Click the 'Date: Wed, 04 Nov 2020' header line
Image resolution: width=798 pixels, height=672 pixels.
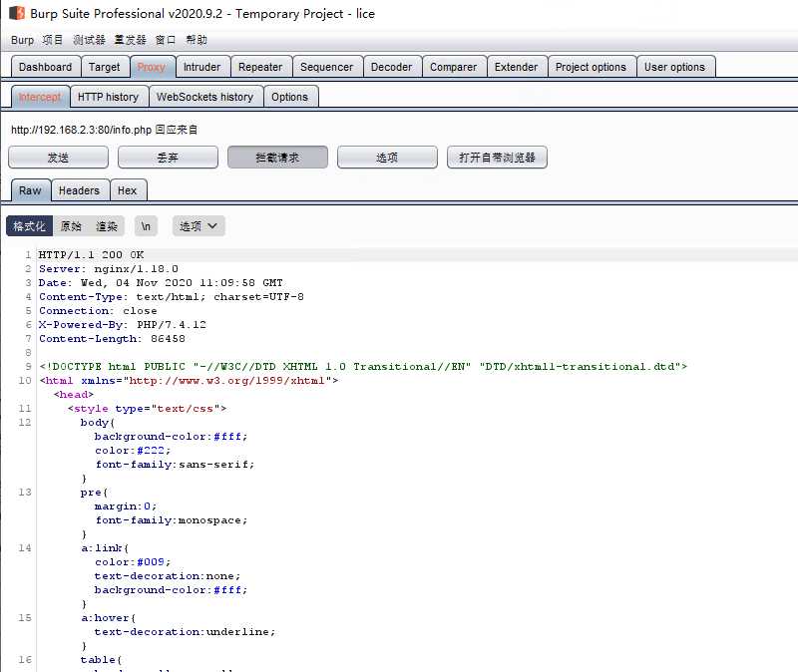pyautogui.click(x=161, y=283)
